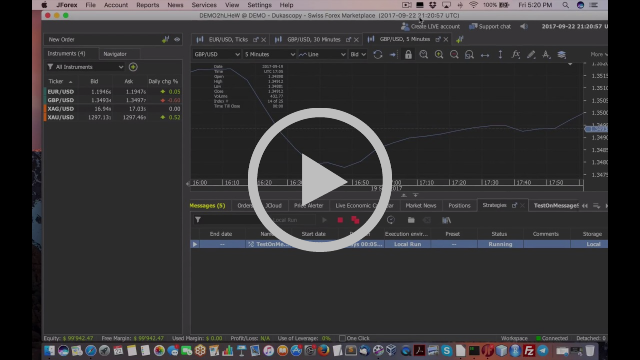Screen dimensions: 640x360
Task: Open FileZilla from the Dock
Action: (529, 351)
